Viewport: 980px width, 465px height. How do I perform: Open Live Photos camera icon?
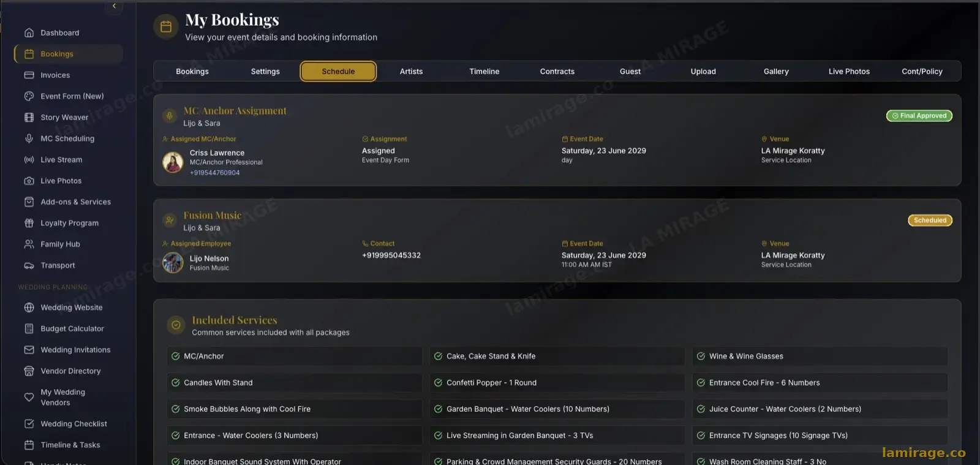tap(29, 181)
